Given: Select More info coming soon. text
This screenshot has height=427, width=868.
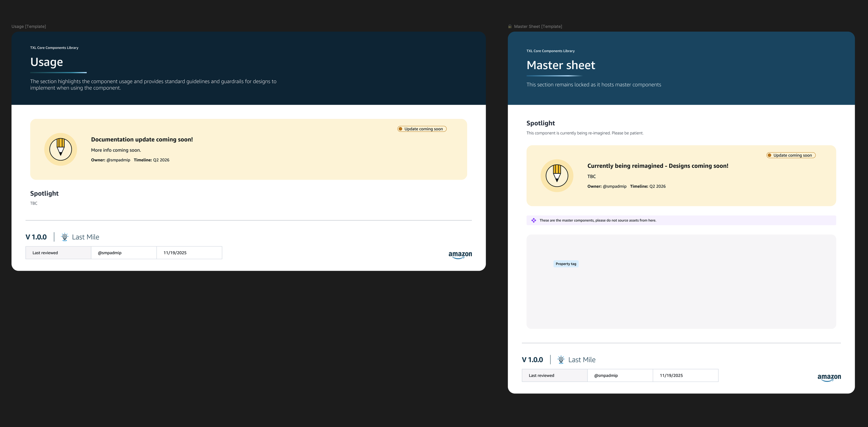Looking at the screenshot, I should 116,150.
